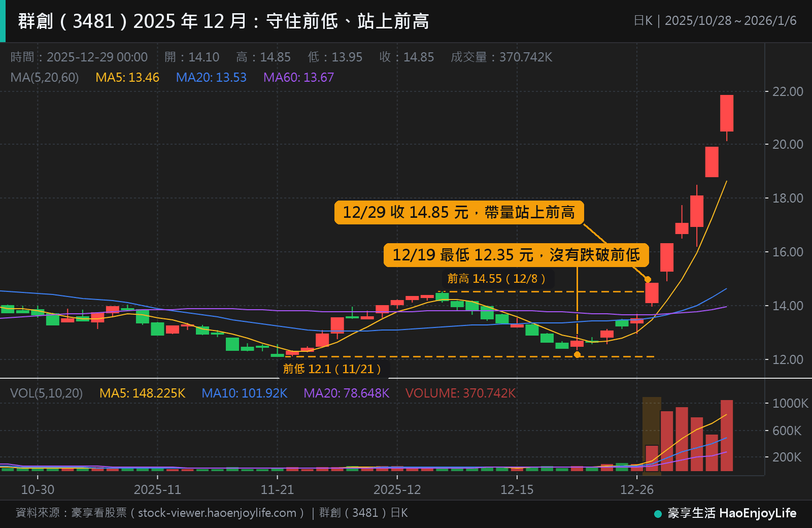The image size is (812, 528).
Task: Click the orange marker dot on the 12.1 previous-low line
Action: pyautogui.click(x=577, y=354)
